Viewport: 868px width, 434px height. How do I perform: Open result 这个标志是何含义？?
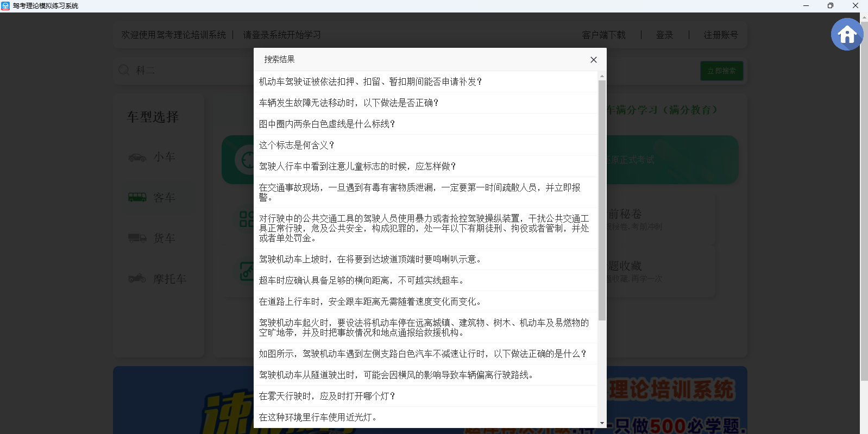(297, 145)
